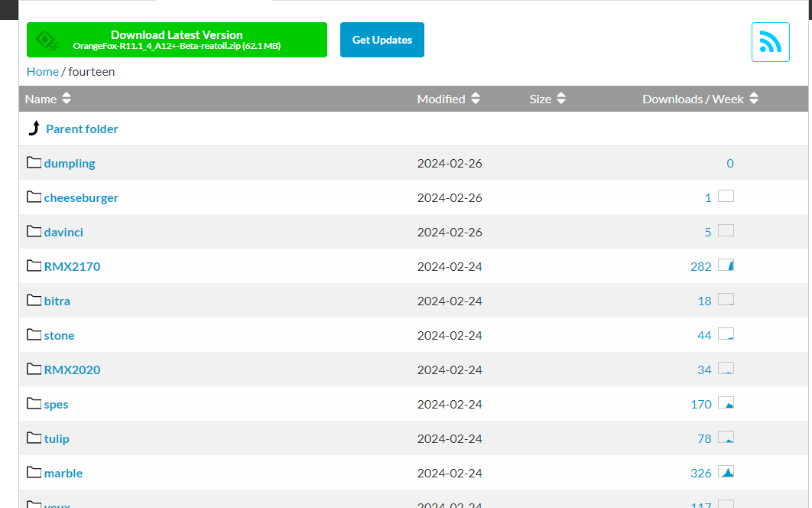
Task: Click the 5 downloads count for davinci
Action: click(x=708, y=233)
